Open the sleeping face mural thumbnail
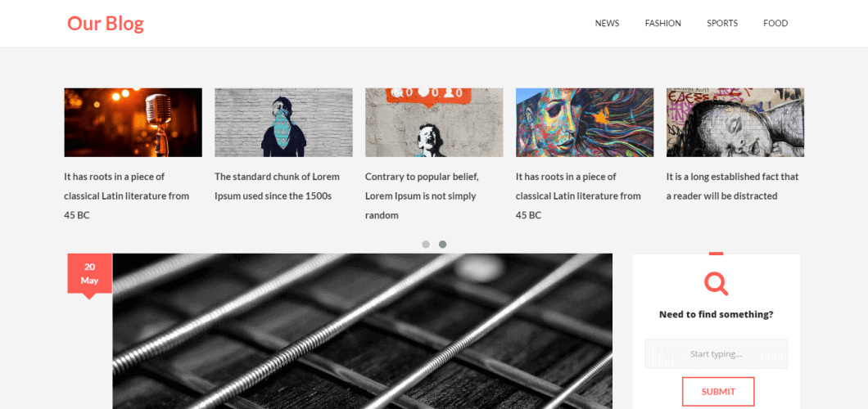The image size is (868, 409). [x=735, y=123]
